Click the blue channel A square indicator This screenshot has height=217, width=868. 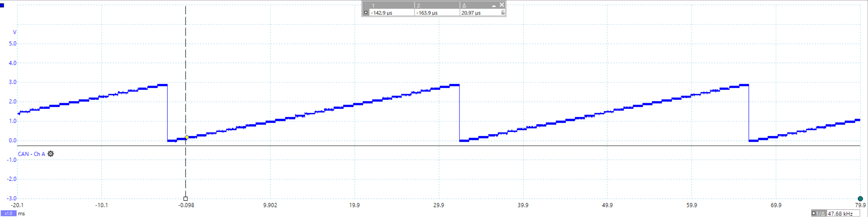coord(2,5)
